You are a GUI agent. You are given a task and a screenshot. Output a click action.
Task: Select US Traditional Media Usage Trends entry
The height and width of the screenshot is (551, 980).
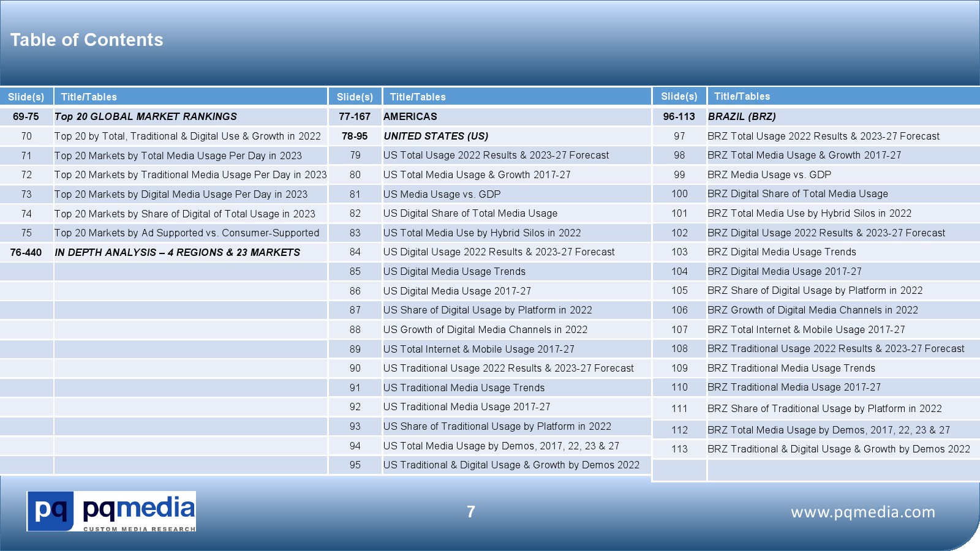464,388
